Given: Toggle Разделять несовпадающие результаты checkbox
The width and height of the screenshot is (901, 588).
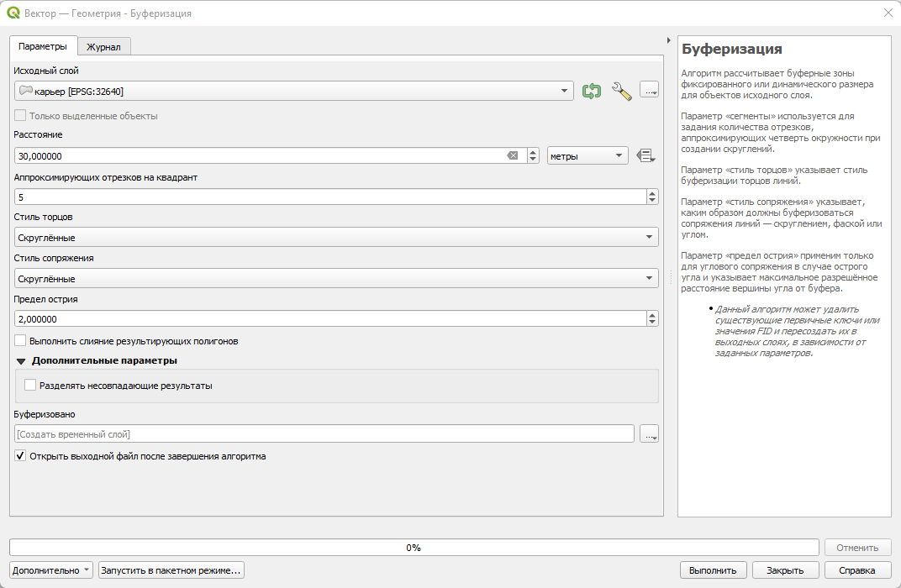Looking at the screenshot, I should click(x=30, y=386).
